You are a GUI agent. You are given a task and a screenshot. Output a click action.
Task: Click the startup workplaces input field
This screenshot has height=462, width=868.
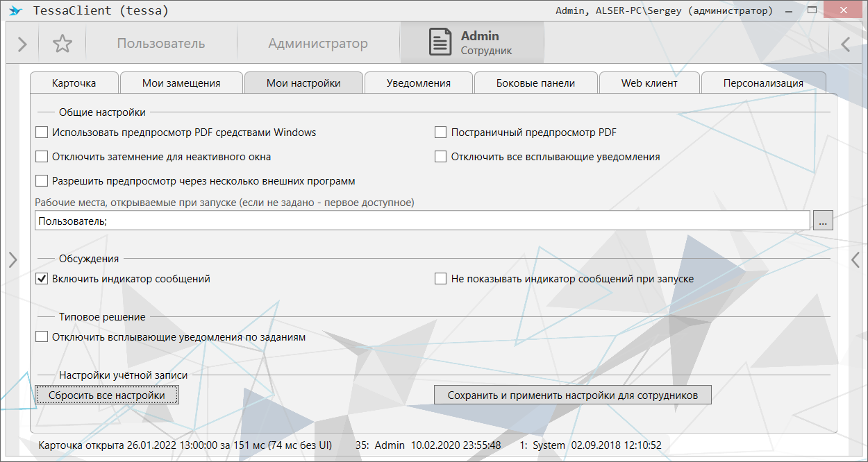tap(422, 221)
